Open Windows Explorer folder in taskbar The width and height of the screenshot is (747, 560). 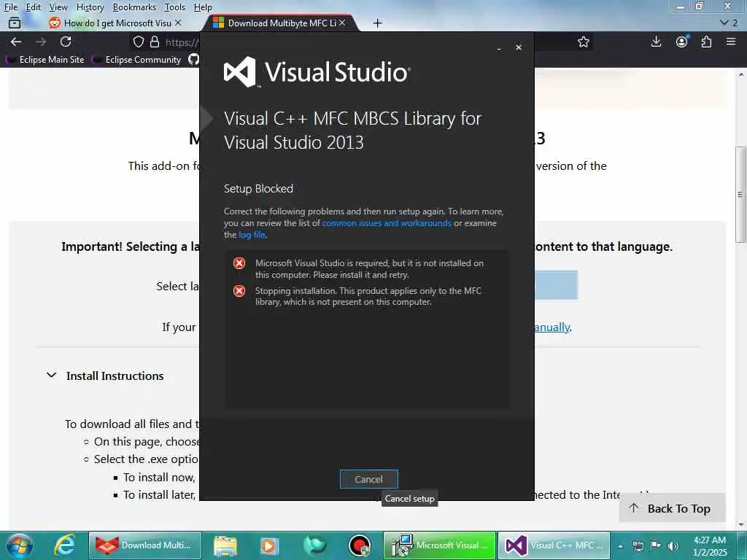click(x=225, y=545)
